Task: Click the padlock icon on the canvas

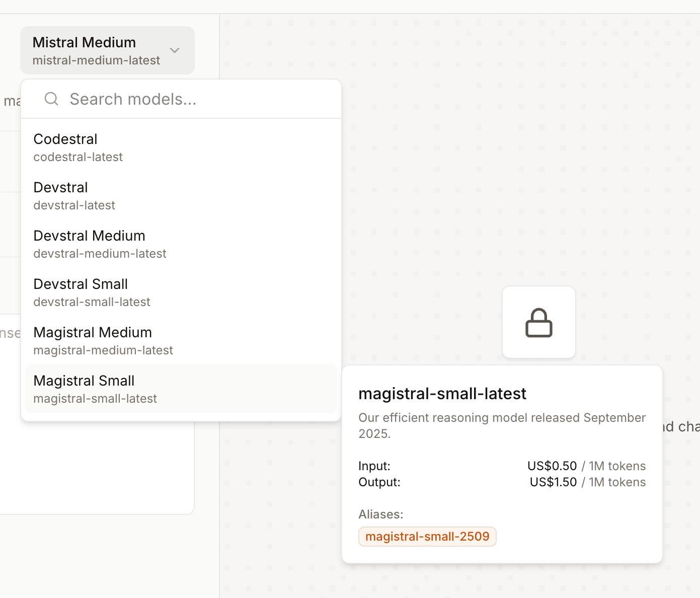Action: (538, 322)
